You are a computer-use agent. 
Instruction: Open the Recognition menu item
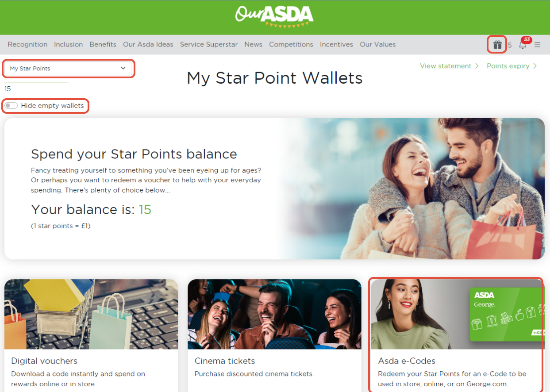click(27, 45)
